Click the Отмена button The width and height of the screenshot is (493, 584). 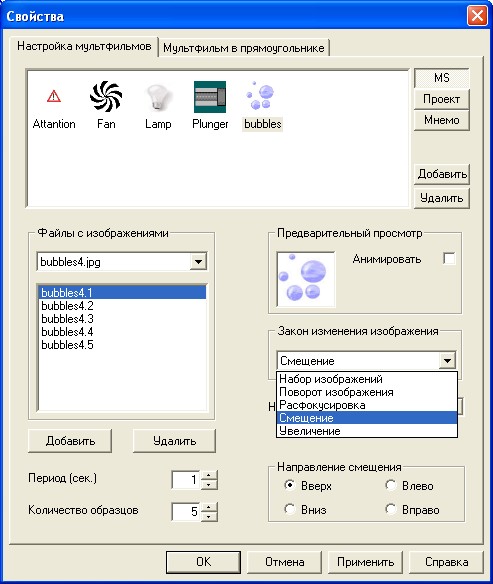coord(284,562)
